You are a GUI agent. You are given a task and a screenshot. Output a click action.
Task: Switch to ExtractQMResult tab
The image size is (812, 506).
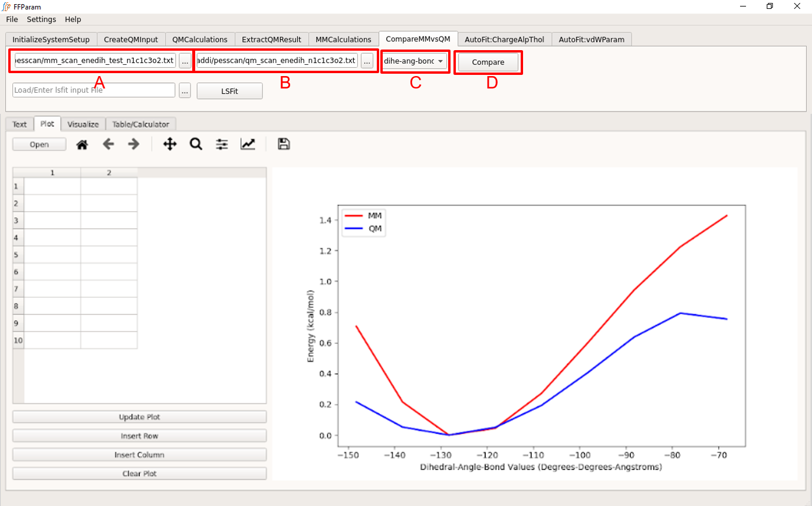(x=271, y=40)
